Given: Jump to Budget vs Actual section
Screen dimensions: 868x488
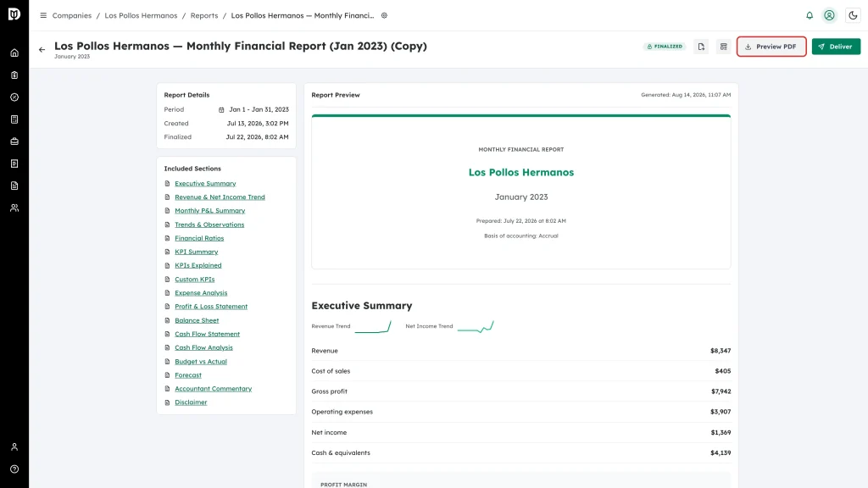Looking at the screenshot, I should pyautogui.click(x=201, y=362).
